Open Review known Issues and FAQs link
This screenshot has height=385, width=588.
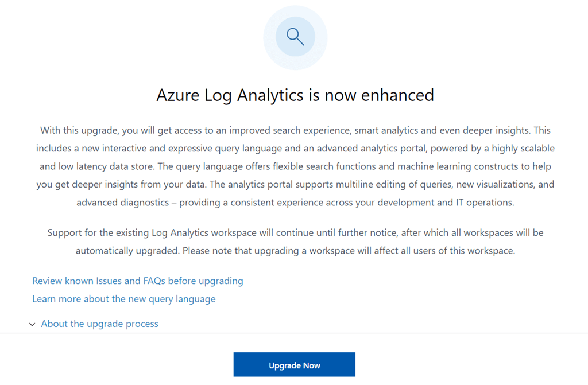(x=138, y=281)
